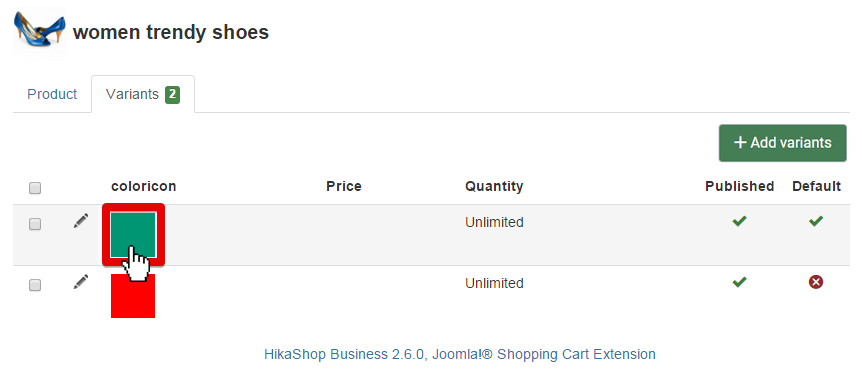Select the green color swatch
Image resolution: width=862 pixels, height=373 pixels.
click(133, 235)
